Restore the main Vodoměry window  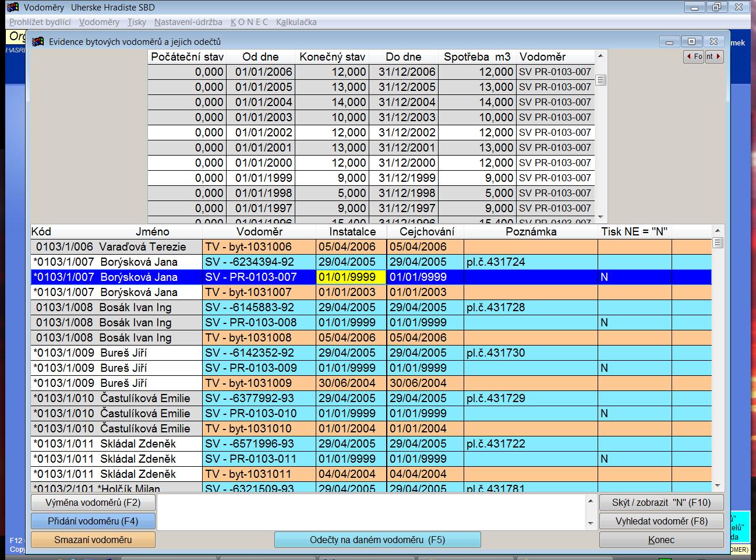(716, 8)
